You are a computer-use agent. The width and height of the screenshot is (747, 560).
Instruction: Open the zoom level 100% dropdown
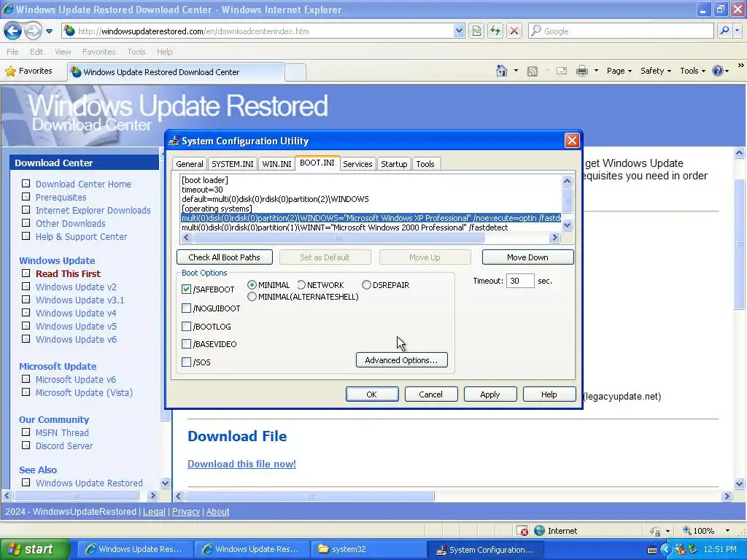(x=727, y=531)
